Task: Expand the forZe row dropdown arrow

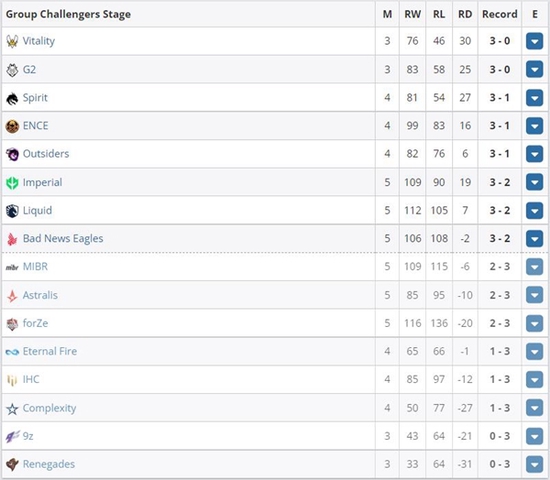Action: coord(534,324)
